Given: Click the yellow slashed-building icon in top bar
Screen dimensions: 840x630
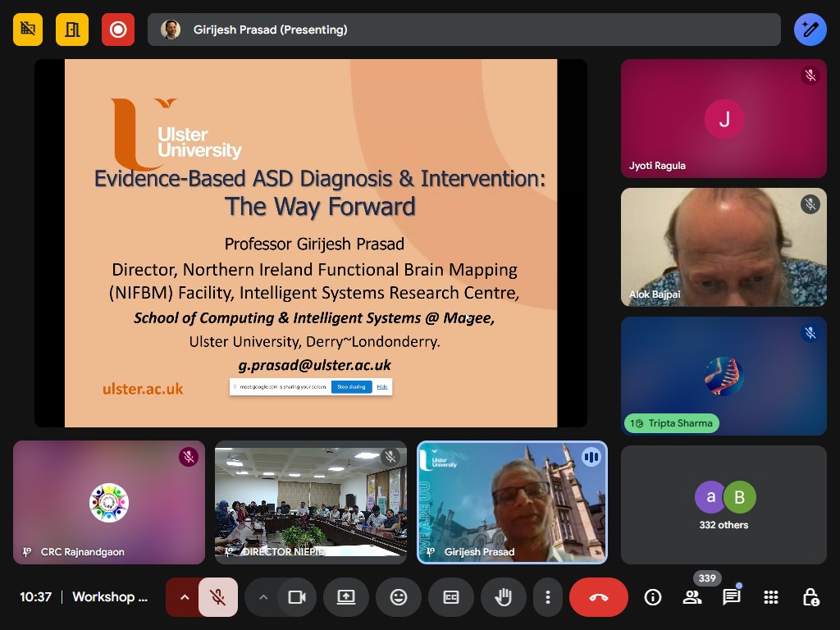Looking at the screenshot, I should (28, 29).
